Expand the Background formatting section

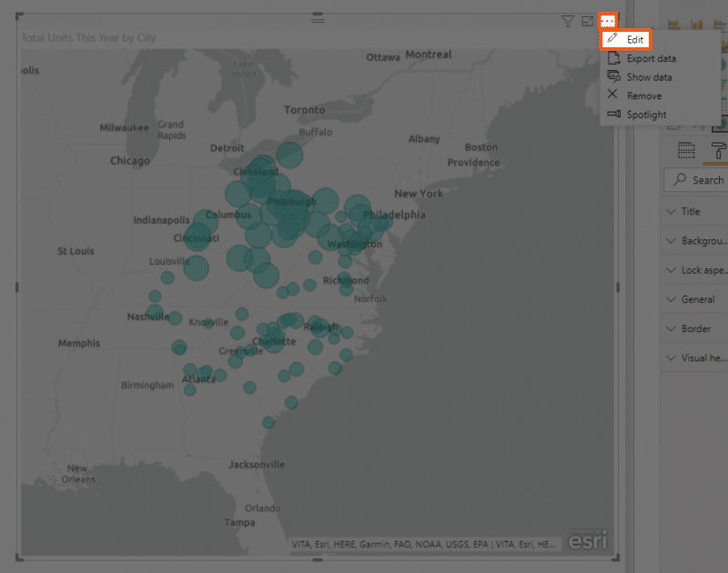tap(693, 240)
